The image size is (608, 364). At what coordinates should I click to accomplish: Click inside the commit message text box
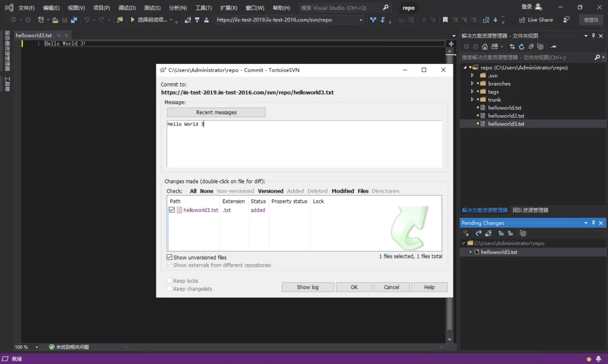coord(304,144)
